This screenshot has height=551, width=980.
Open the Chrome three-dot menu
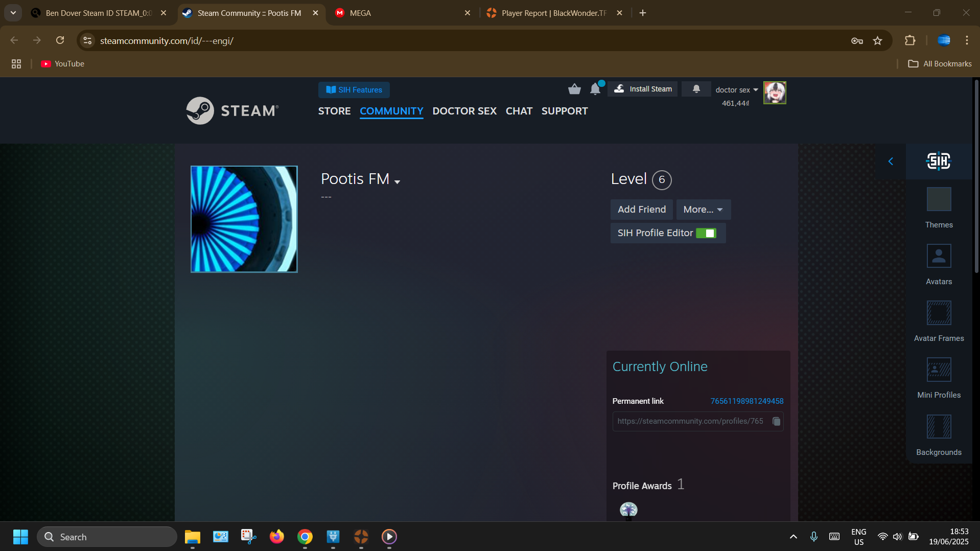967,40
